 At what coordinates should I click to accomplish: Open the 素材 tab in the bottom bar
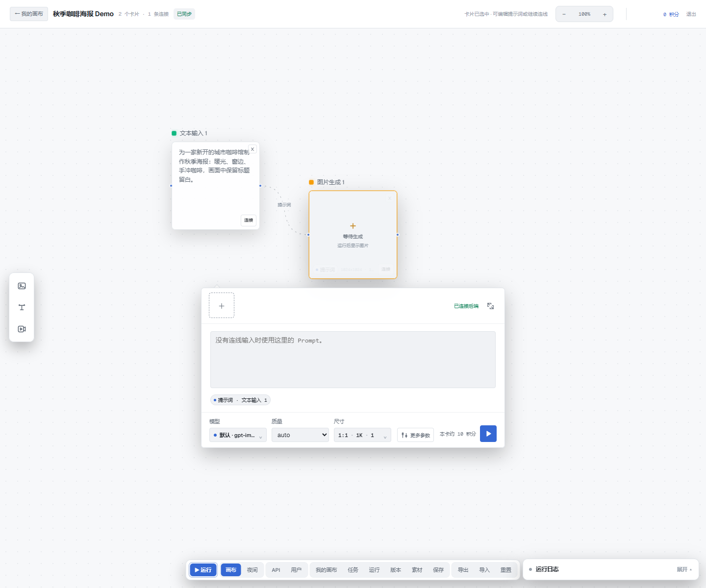coord(417,570)
